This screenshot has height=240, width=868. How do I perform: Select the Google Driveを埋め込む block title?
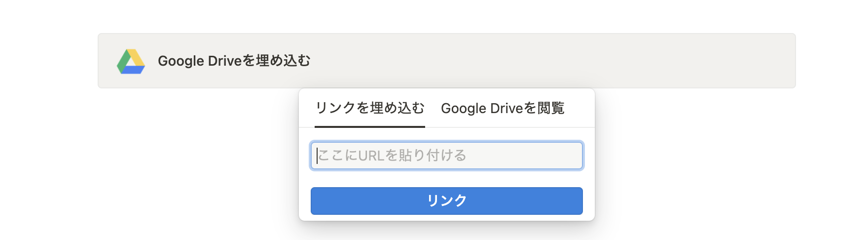click(x=234, y=61)
